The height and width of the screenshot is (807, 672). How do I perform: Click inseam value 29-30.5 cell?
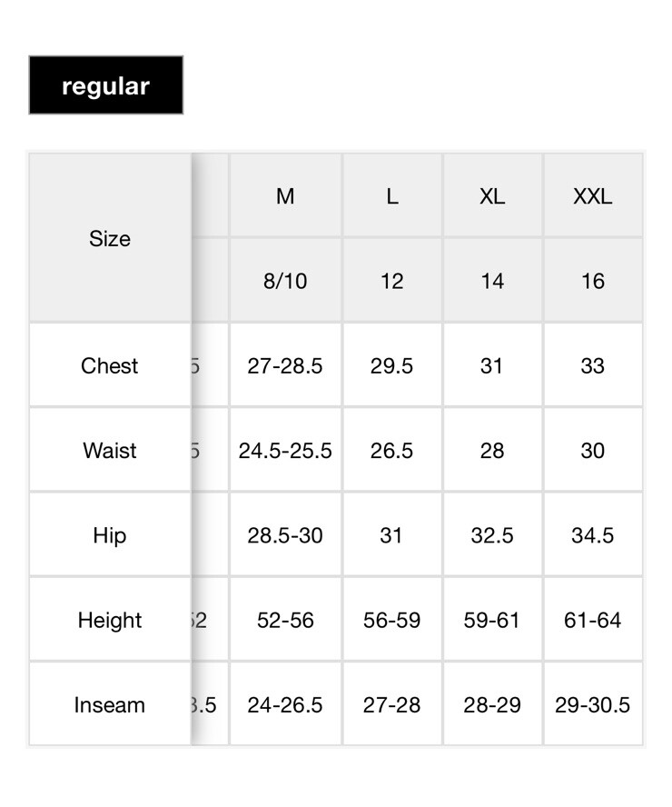(x=593, y=704)
